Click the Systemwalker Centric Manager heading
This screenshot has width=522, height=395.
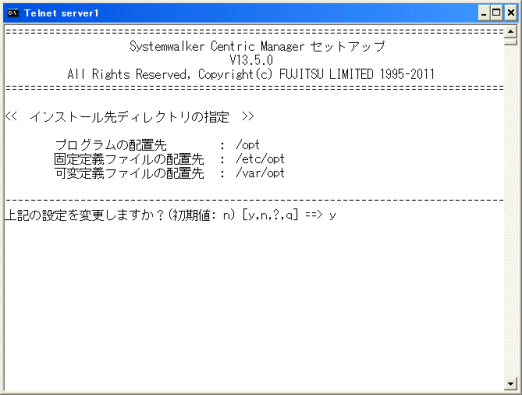(257, 46)
